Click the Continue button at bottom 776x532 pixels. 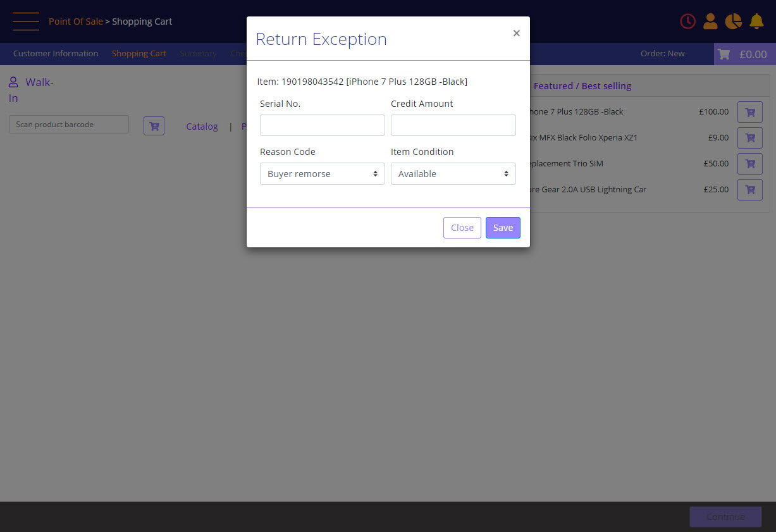725,517
